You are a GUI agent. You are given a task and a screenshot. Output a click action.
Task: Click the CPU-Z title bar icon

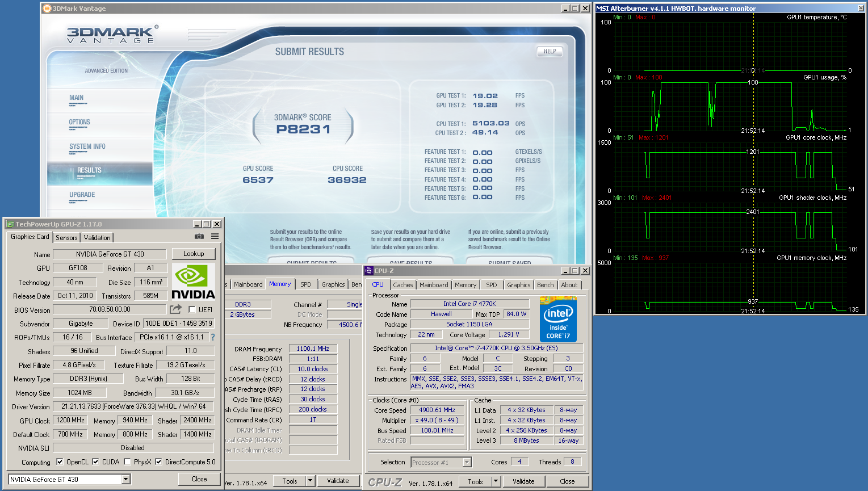pos(369,271)
